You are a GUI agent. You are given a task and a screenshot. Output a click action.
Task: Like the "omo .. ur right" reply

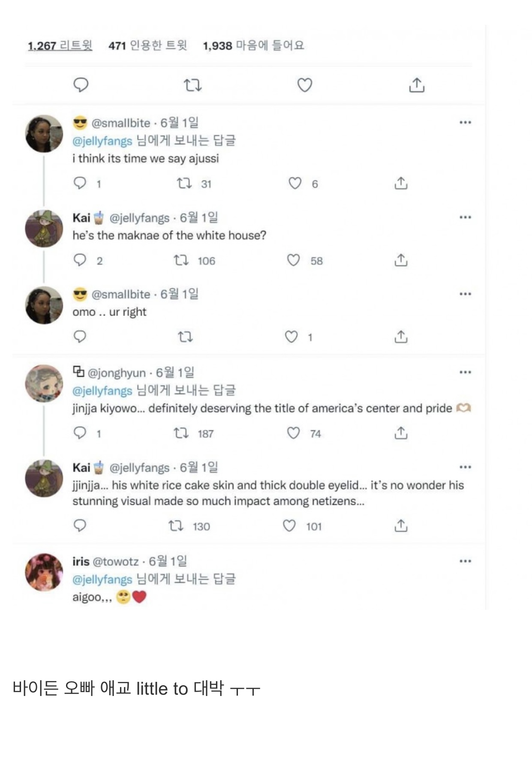292,337
